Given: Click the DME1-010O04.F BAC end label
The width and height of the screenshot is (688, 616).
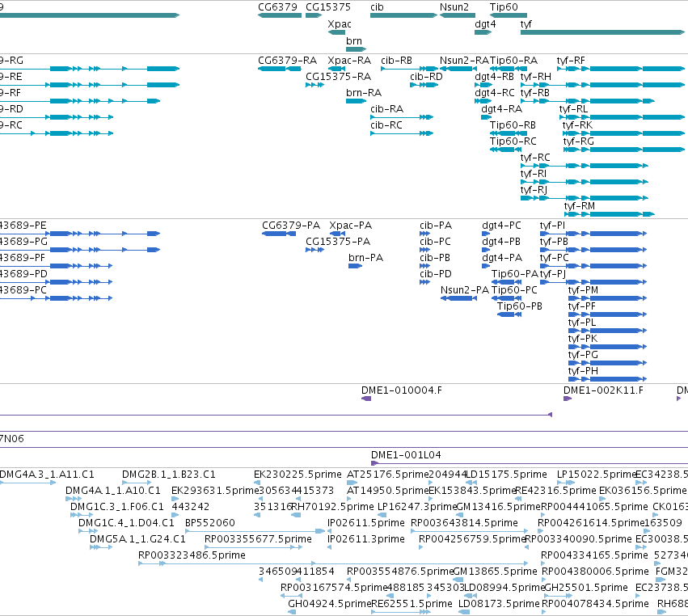Looking at the screenshot, I should click(x=402, y=390).
